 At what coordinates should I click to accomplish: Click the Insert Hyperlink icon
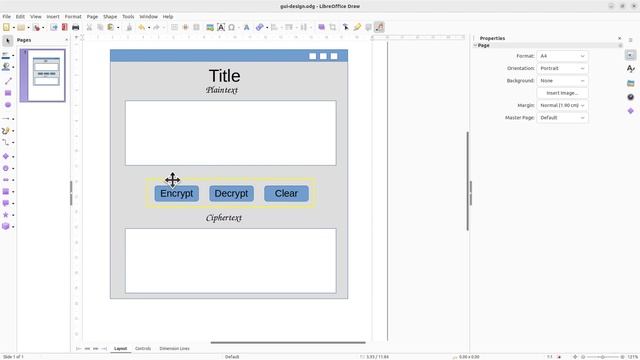point(259,27)
